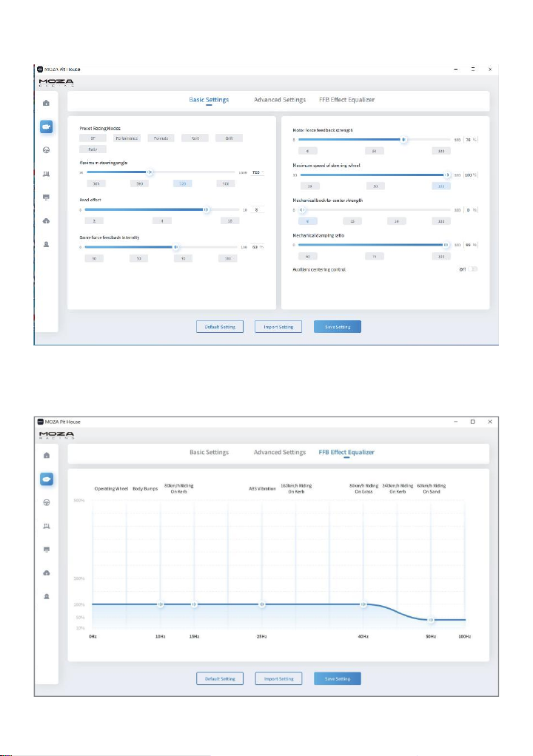Viewport: 533px width, 756px height.
Task: Open the home icon in the lower window sidebar
Action: (47, 455)
